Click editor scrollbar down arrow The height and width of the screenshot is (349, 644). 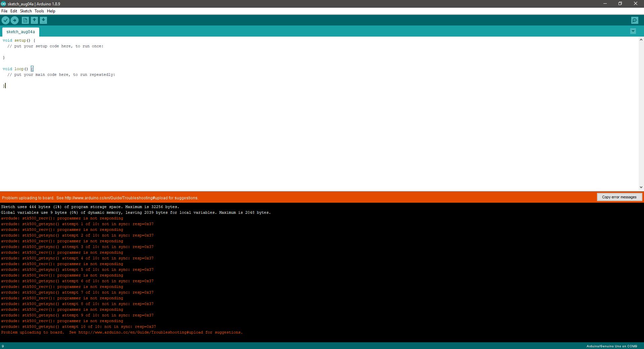pos(641,187)
